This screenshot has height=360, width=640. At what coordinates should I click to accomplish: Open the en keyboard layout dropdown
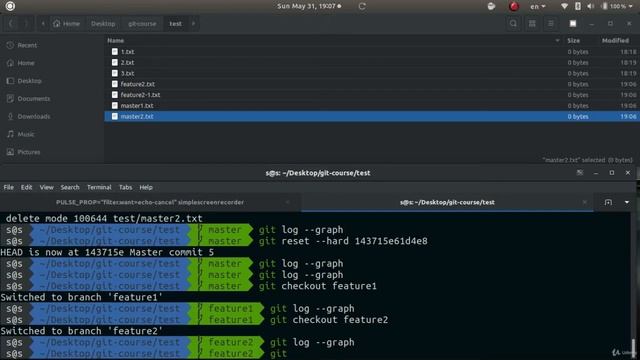[x=538, y=6]
